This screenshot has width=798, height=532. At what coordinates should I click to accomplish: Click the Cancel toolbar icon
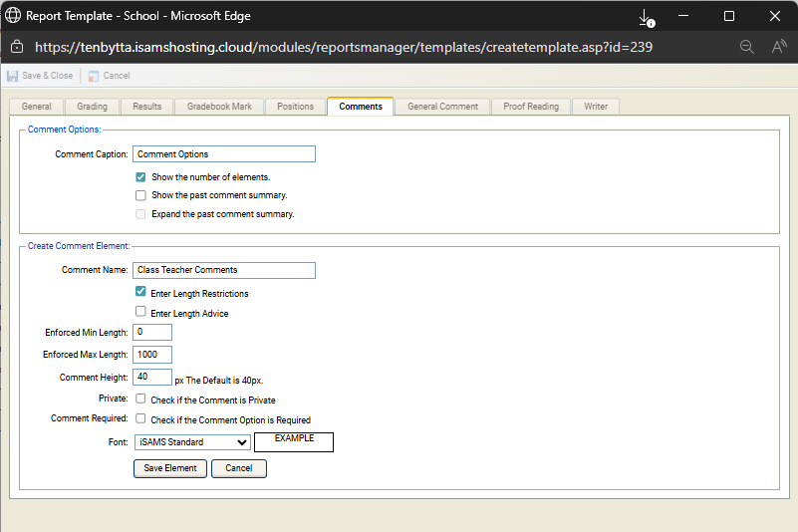(93, 76)
